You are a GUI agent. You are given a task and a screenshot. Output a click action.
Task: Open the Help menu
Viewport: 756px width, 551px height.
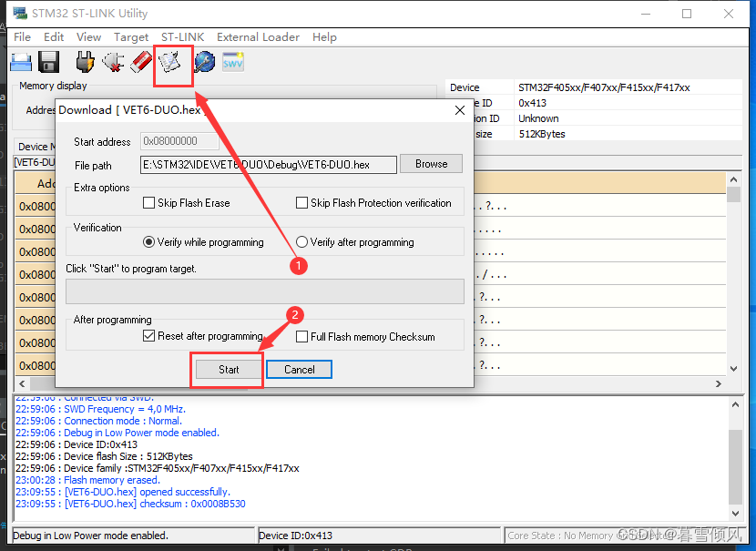click(x=324, y=37)
